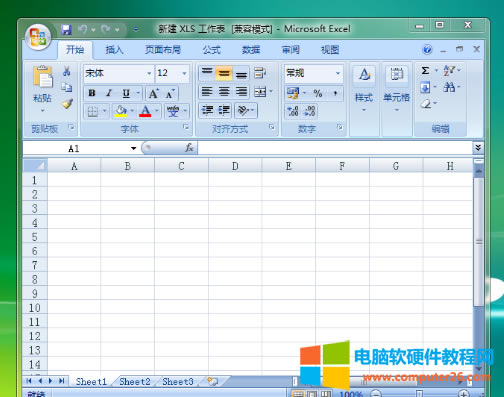Align text left
The width and height of the screenshot is (504, 397).
(x=207, y=92)
